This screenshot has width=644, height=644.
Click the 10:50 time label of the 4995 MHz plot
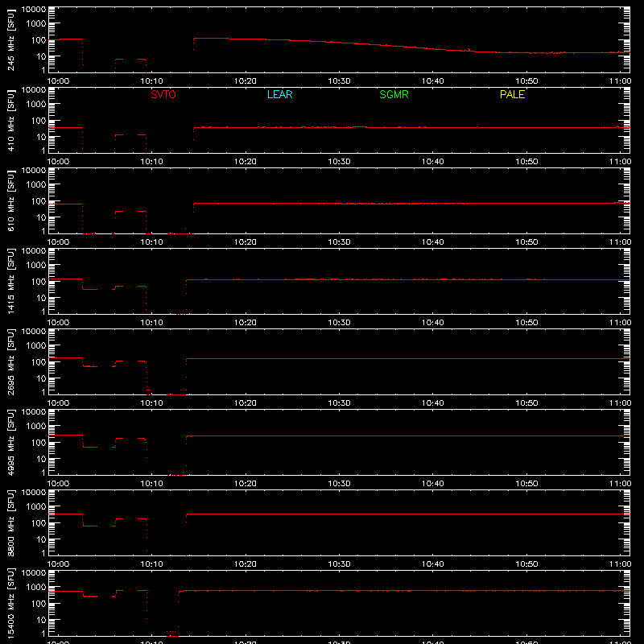(x=526, y=484)
